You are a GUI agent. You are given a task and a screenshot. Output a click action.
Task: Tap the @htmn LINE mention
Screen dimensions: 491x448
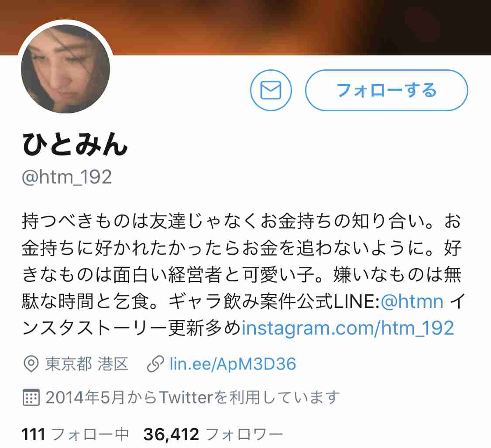(412, 301)
